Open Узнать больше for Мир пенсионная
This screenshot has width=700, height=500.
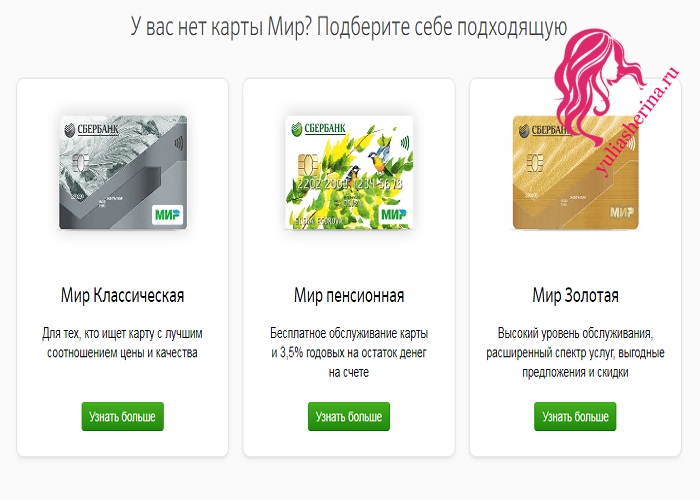tap(349, 417)
